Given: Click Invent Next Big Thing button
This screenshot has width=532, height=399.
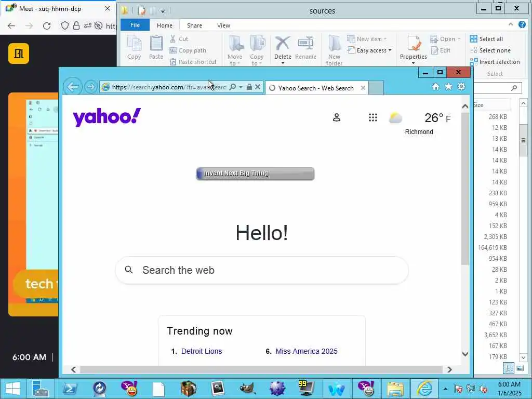Looking at the screenshot, I should click(255, 174).
